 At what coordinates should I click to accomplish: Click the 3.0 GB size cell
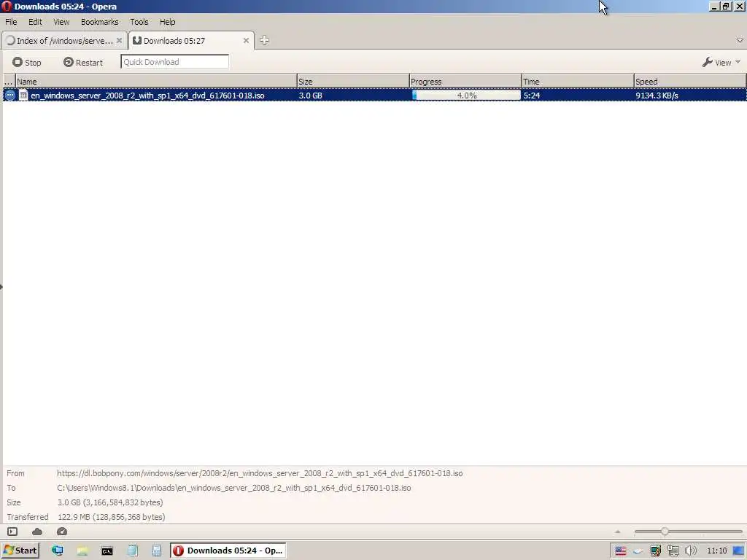[310, 96]
